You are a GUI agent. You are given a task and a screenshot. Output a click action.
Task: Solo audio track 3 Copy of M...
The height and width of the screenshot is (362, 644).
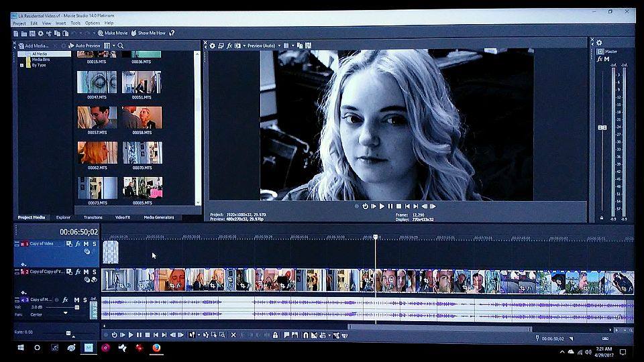pyautogui.click(x=85, y=300)
